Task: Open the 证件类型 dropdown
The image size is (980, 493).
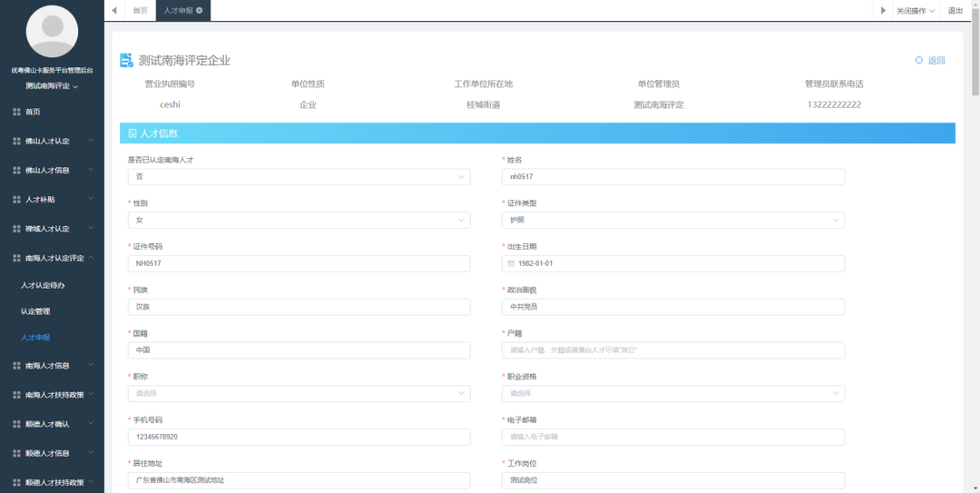Action: click(673, 221)
